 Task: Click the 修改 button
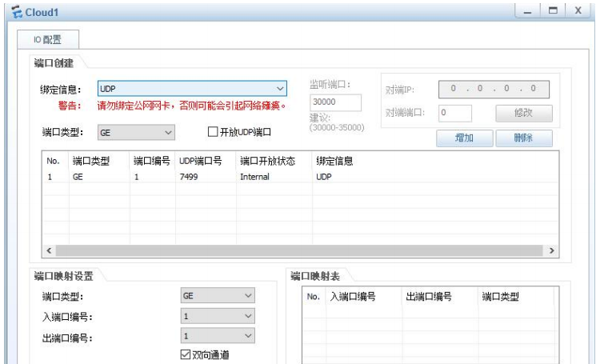tap(524, 113)
